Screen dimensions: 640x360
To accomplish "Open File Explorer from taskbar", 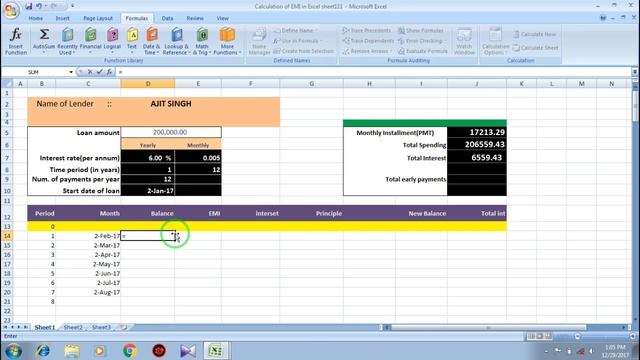I will pos(72,351).
